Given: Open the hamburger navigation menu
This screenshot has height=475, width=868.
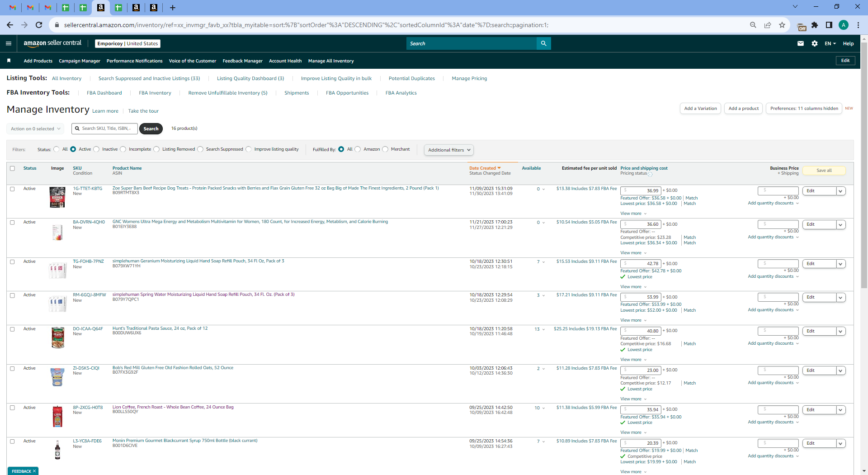Looking at the screenshot, I should 9,43.
